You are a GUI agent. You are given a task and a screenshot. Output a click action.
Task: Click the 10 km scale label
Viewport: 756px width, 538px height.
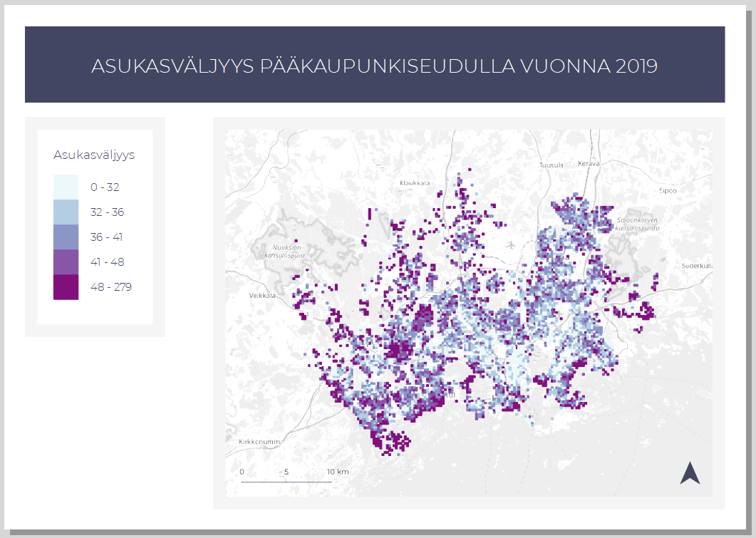click(x=338, y=472)
